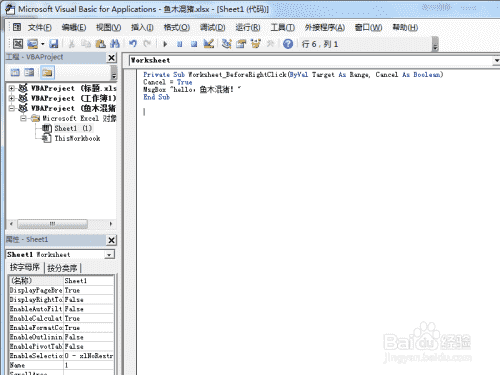
Task: Open the Insert object dropdown arrow in toolbar
Action: (42, 44)
